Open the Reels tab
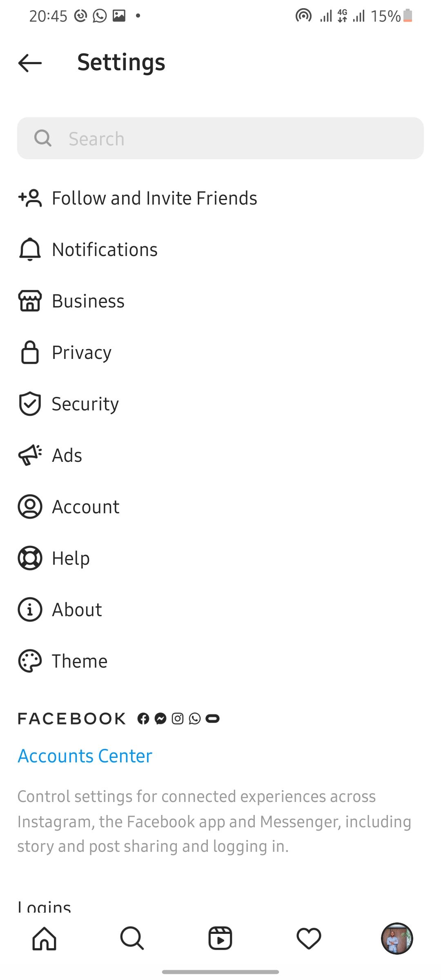Viewport: 441px width, 980px height. click(220, 938)
